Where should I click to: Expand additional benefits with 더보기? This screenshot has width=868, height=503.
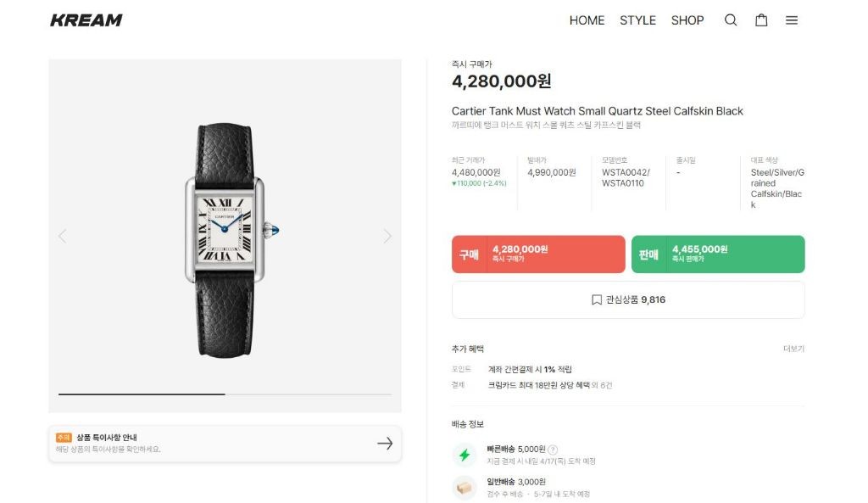pyautogui.click(x=793, y=349)
